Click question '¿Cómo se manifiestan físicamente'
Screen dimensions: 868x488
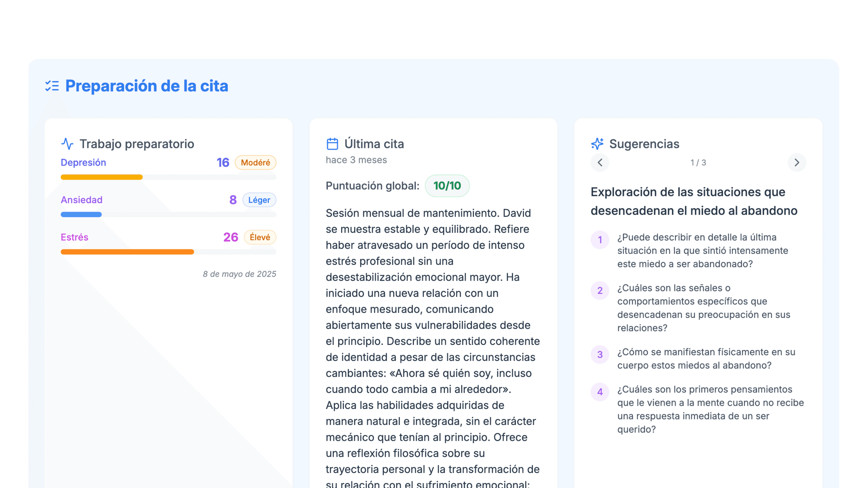706,359
